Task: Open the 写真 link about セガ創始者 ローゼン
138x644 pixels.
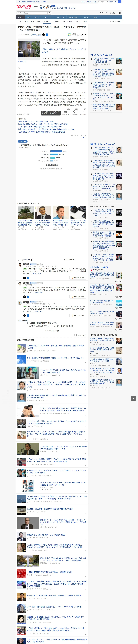Action: coord(64,51)
